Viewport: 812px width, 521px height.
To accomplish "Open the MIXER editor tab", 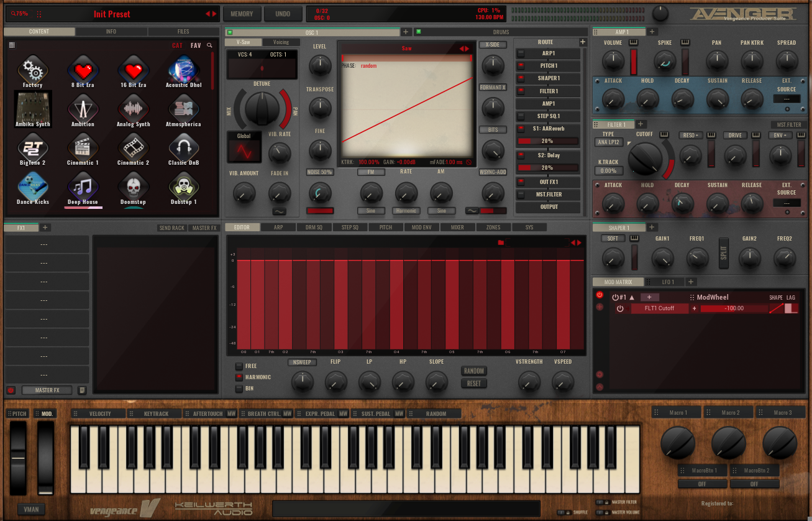I will (457, 228).
